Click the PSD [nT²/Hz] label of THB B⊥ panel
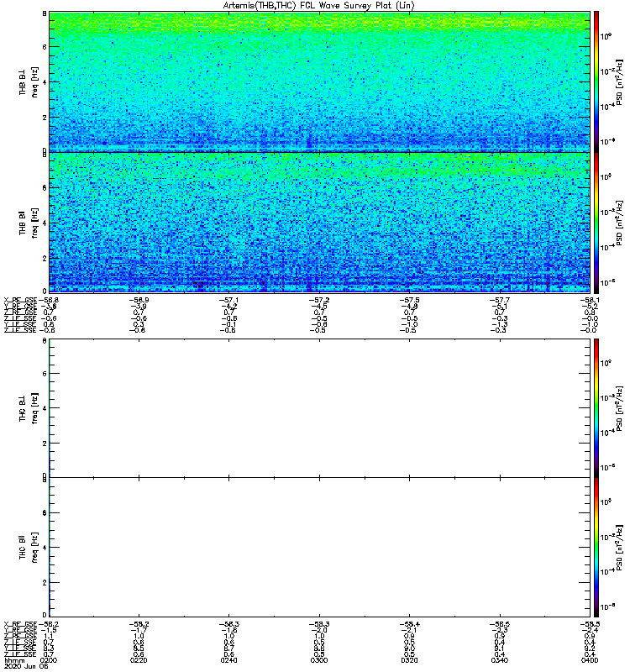Screen dimensions: 630x672 point(620,81)
